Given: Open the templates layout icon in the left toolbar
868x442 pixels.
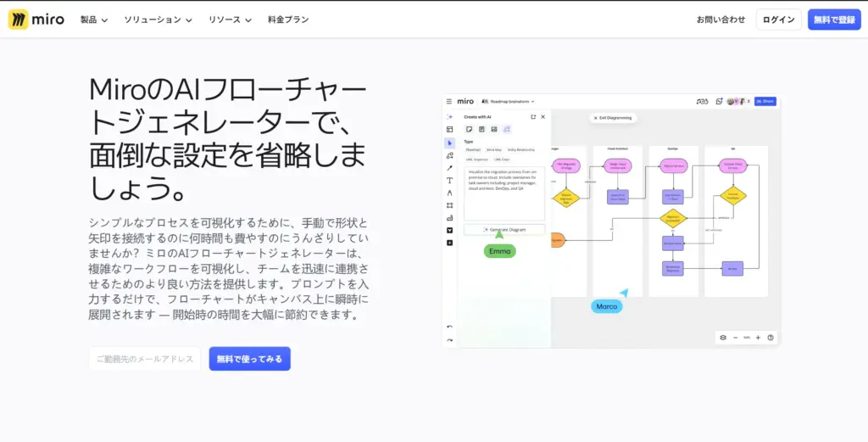Looking at the screenshot, I should click(x=449, y=130).
